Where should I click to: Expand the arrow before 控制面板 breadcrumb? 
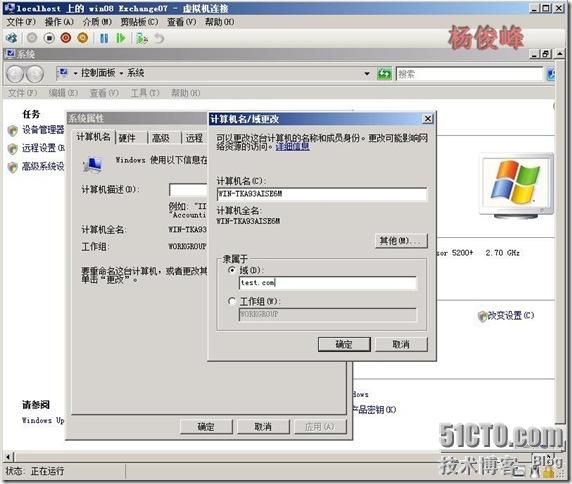pos(76,74)
